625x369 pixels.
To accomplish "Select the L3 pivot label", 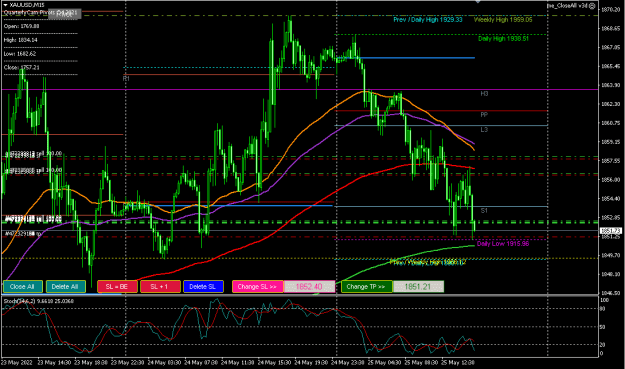I will tap(484, 130).
